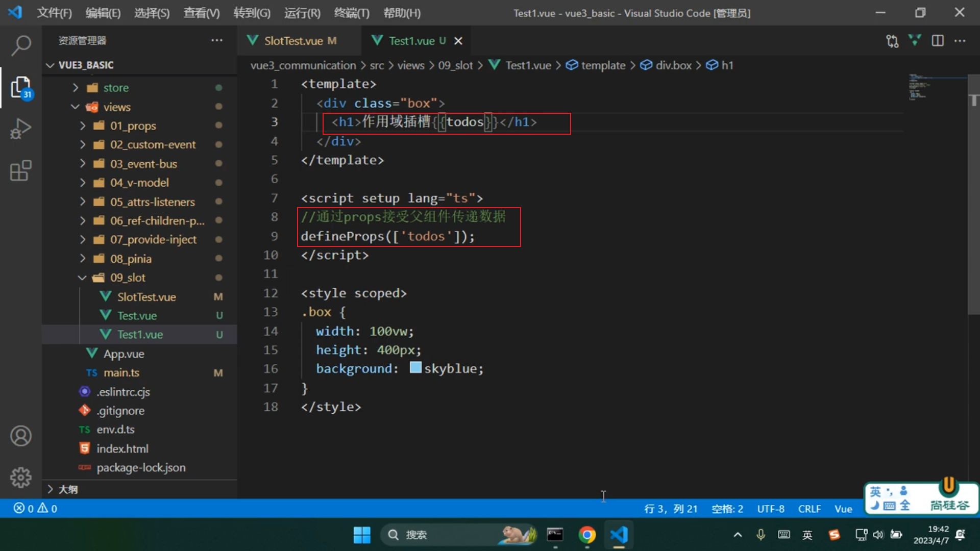Viewport: 980px width, 551px height.
Task: Open Run and Debug view
Action: [21, 129]
